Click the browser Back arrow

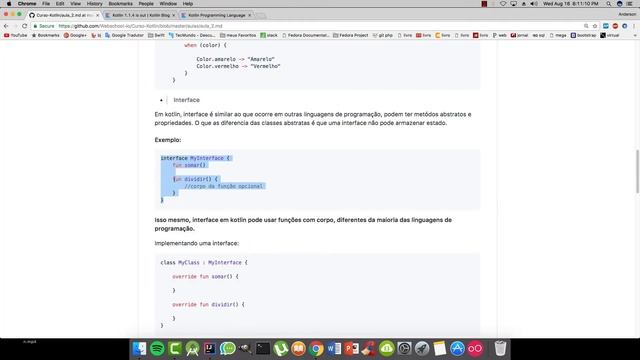(x=6, y=26)
